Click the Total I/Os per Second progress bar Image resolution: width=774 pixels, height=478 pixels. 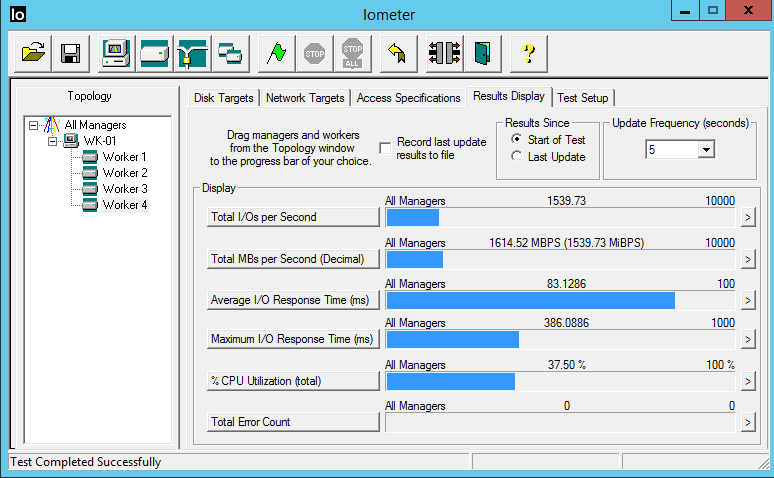coord(560,217)
